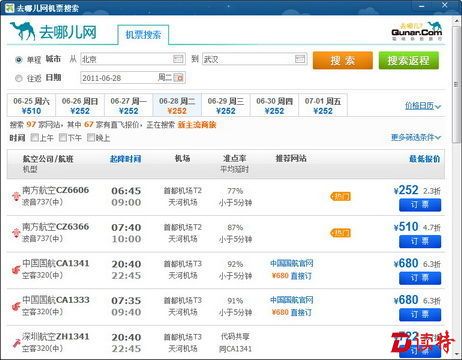Click the 87% on-time rate value
This screenshot has height=360, width=462.
pos(235,227)
